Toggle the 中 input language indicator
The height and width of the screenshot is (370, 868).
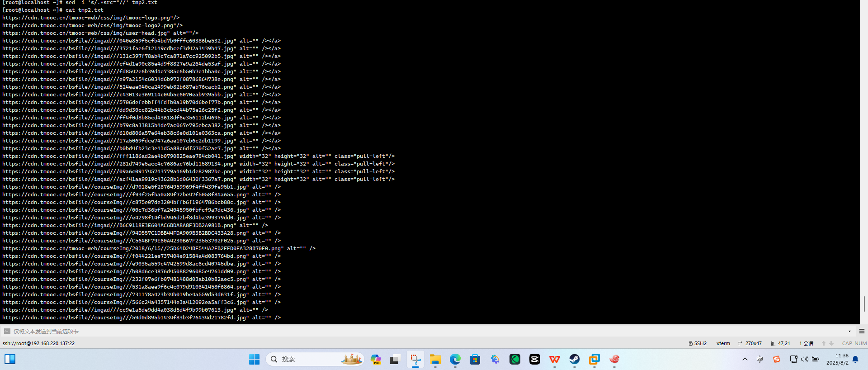(759, 359)
